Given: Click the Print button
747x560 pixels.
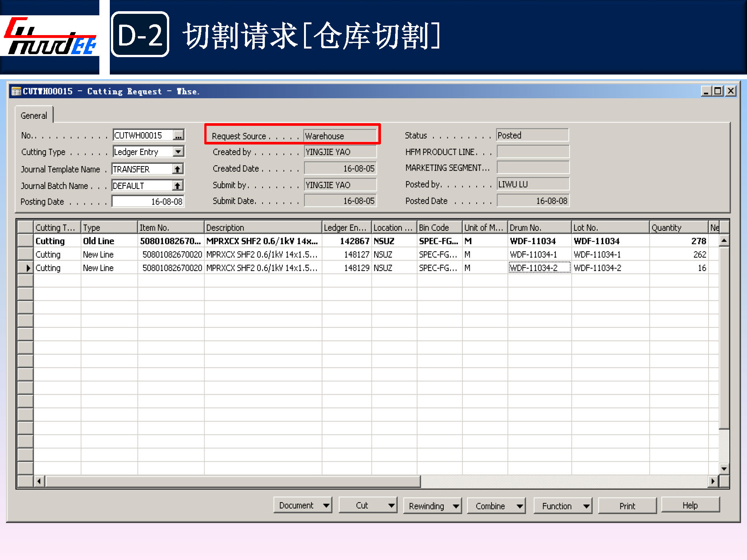Looking at the screenshot, I should 627,506.
